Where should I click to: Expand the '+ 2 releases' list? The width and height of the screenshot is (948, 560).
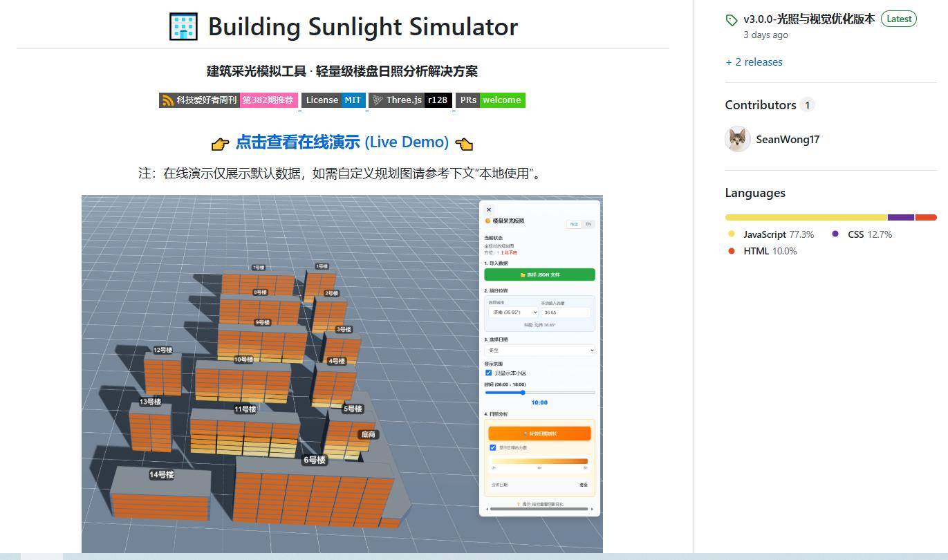click(754, 62)
